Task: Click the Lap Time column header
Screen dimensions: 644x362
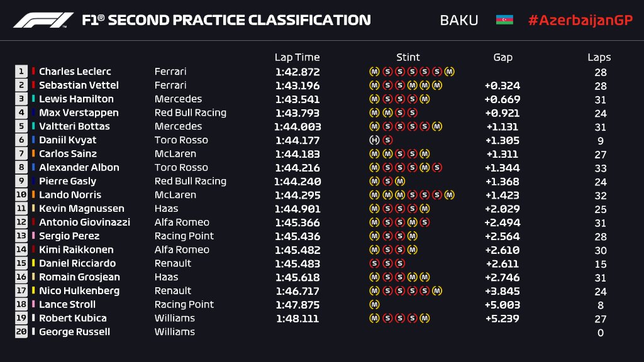Action: pos(297,57)
